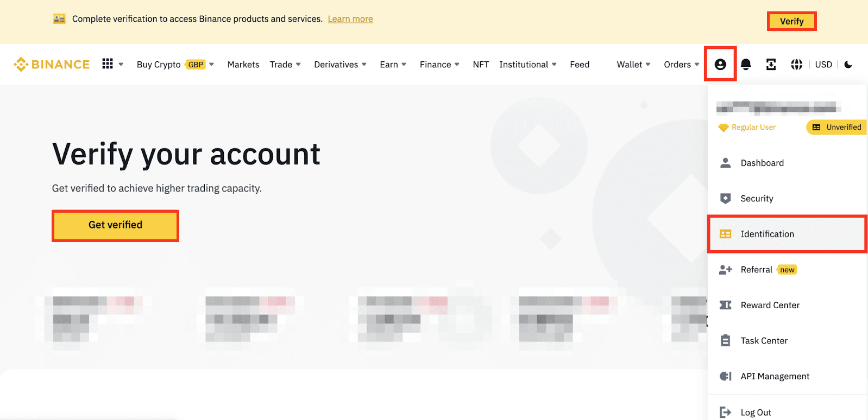Open the user profile account icon
The width and height of the screenshot is (868, 420).
(720, 65)
